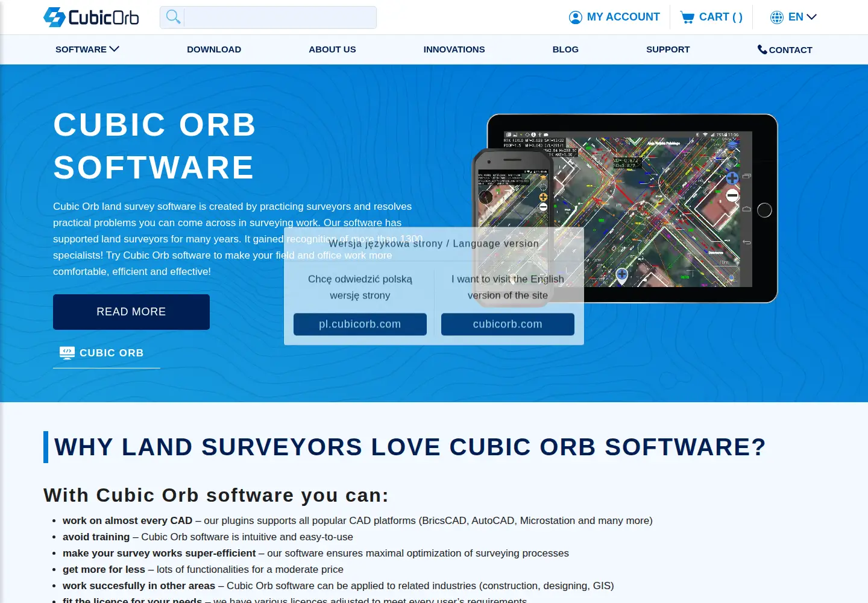Click the My Account user icon
Viewport: 868px width, 603px height.
coord(576,17)
